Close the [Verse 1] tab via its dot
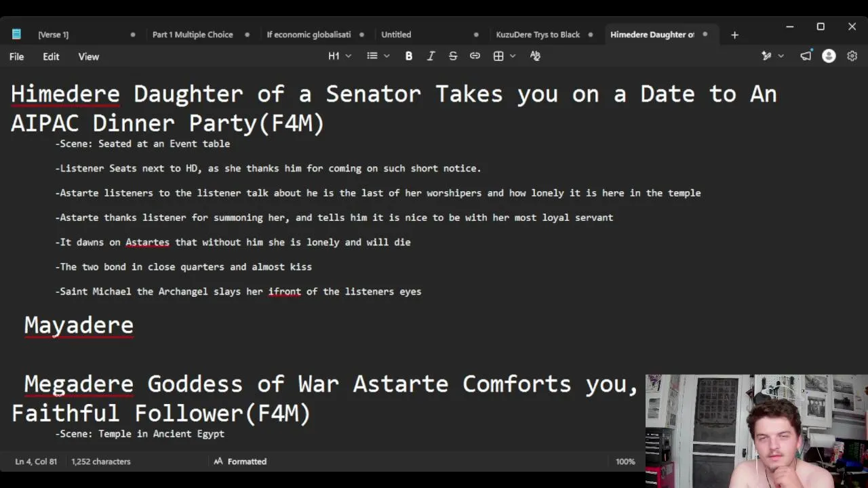The width and height of the screenshot is (868, 488). [x=133, y=35]
